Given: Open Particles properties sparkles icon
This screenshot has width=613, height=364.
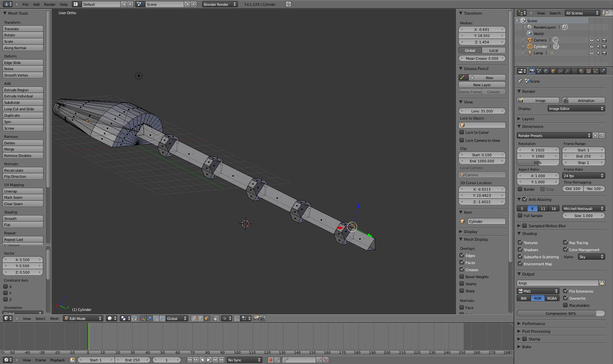Looking at the screenshot, I should [x=595, y=71].
